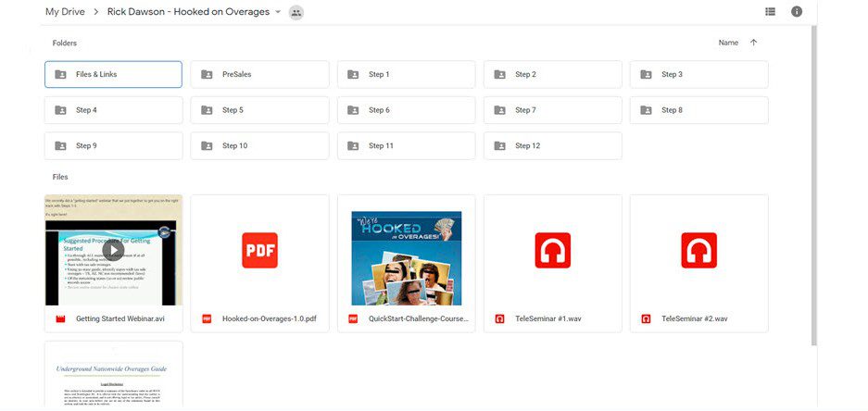Open the Step 7 folder
This screenshot has width=868, height=411.
tap(552, 110)
